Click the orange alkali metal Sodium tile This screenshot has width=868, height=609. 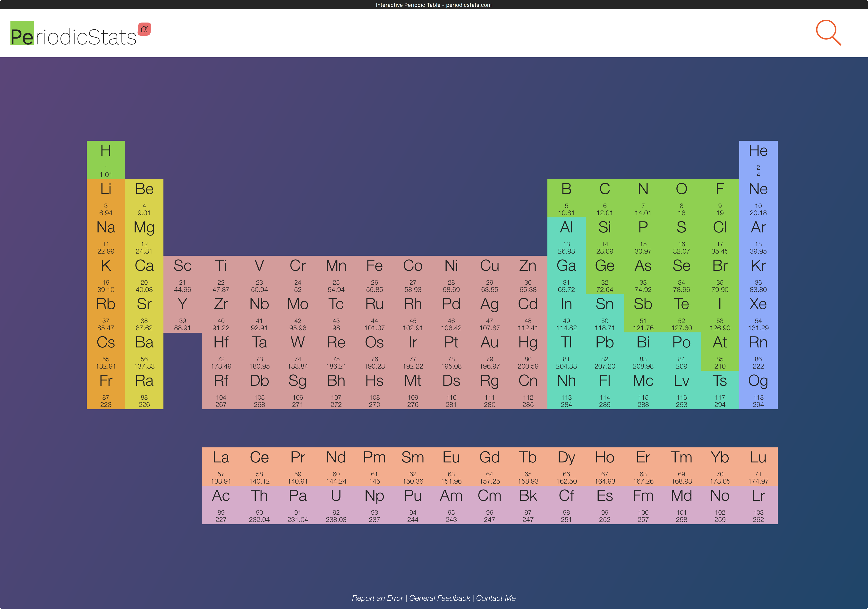[105, 237]
